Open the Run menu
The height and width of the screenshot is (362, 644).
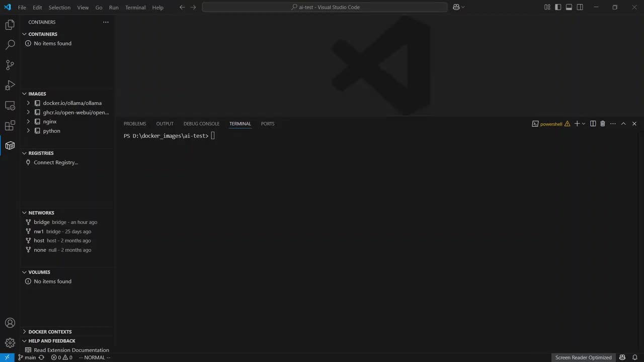pyautogui.click(x=114, y=8)
